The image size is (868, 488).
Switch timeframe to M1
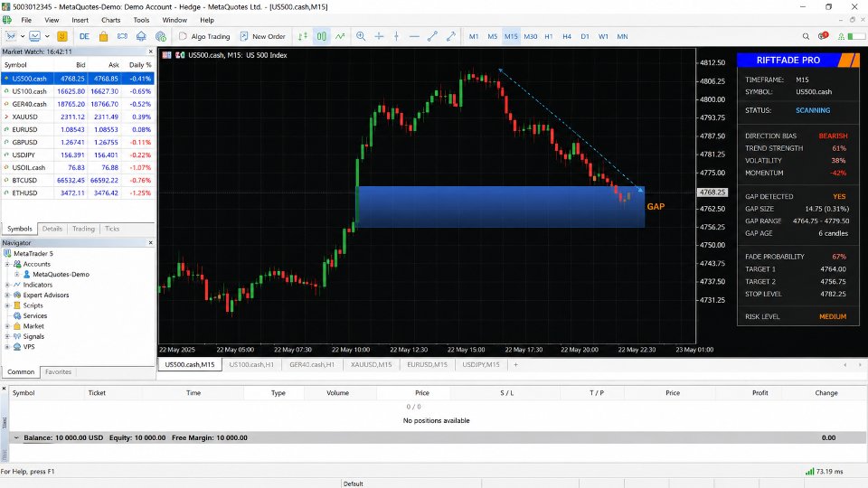click(x=474, y=36)
